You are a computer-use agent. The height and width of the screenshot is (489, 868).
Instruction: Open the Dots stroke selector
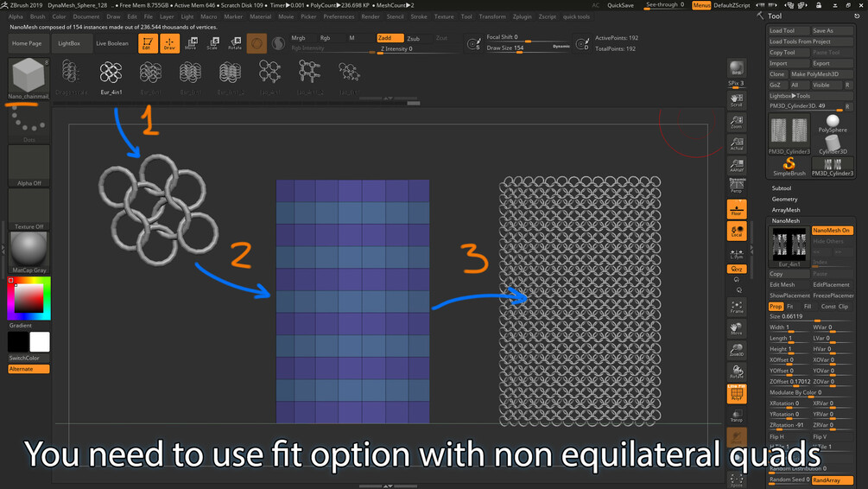(29, 124)
